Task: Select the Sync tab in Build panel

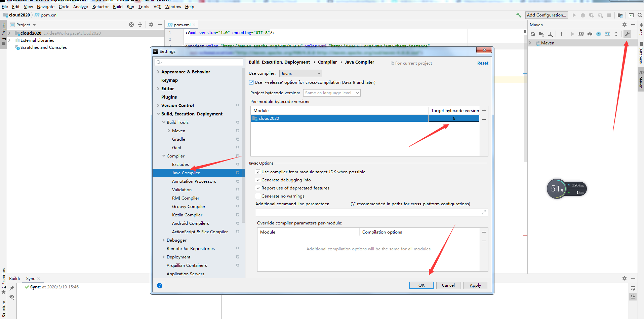Action: pyautogui.click(x=31, y=279)
